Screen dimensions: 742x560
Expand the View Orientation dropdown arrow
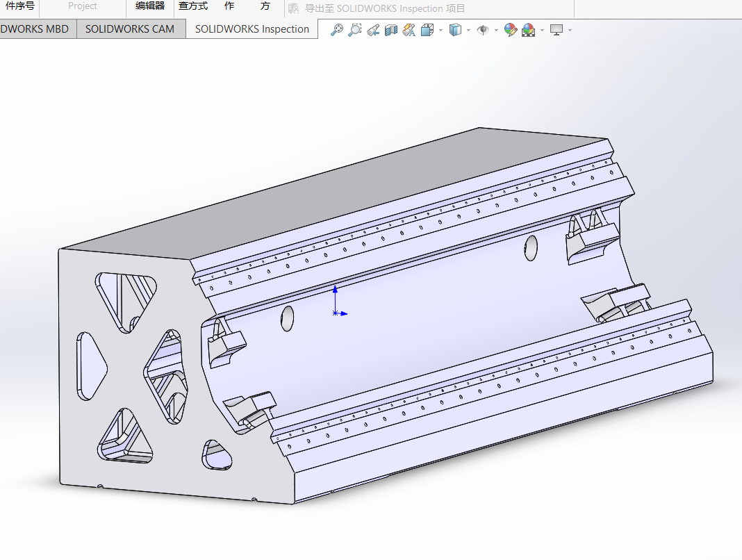coord(440,31)
